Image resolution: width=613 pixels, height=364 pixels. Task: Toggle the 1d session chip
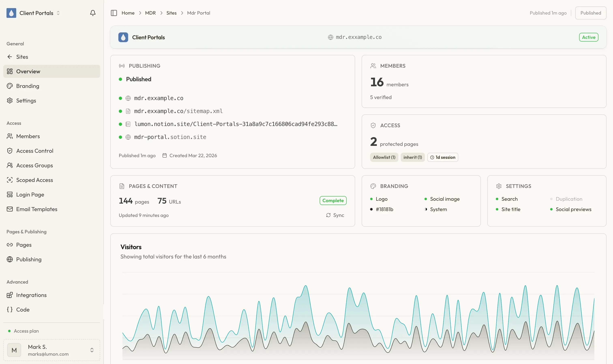(x=443, y=157)
